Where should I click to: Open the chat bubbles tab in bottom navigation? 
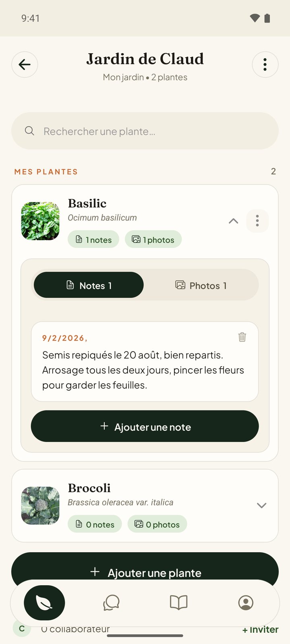111,603
